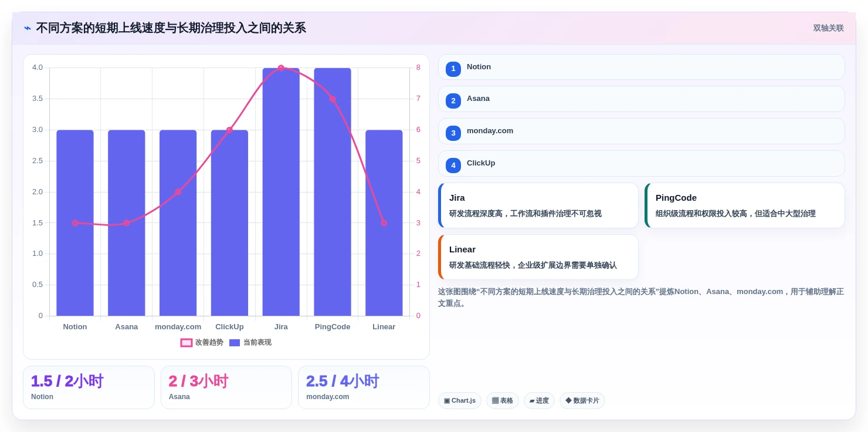Open the Notion list row
This screenshot has height=432, width=868.
click(x=642, y=67)
